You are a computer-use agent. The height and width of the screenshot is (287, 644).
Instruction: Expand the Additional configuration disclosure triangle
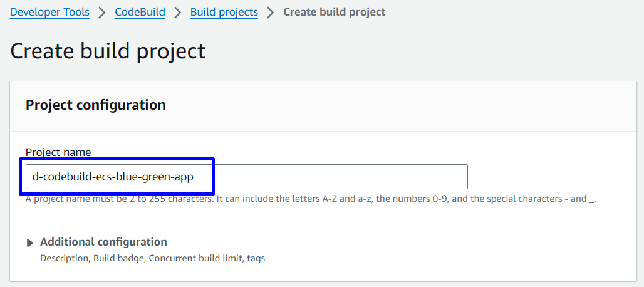click(30, 243)
